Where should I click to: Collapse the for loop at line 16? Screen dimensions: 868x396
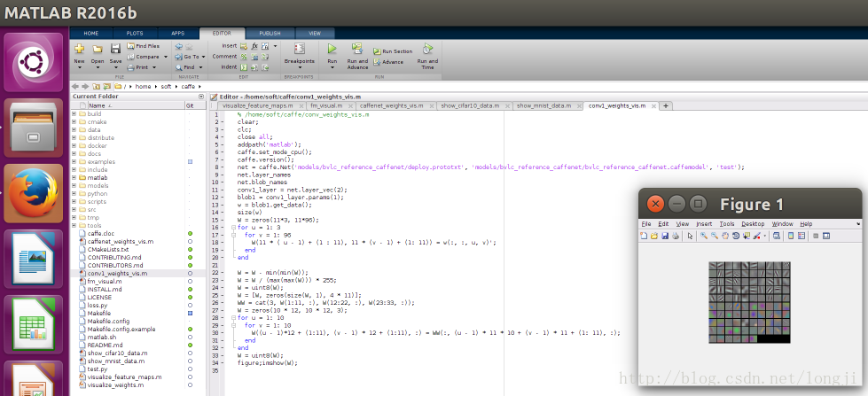pyautogui.click(x=233, y=228)
